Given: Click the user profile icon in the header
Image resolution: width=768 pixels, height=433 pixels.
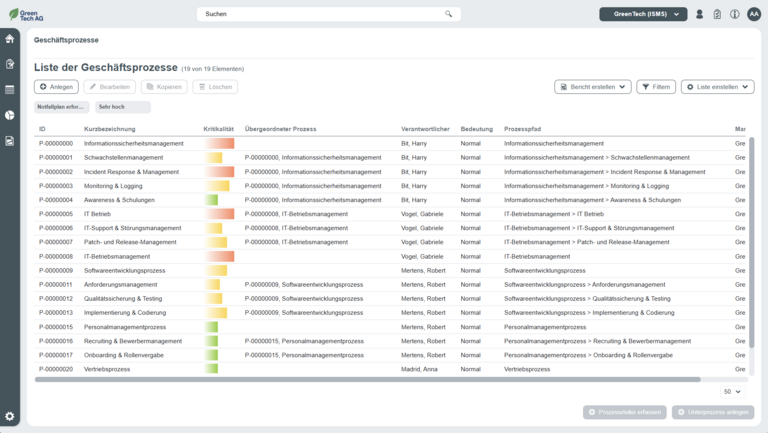Looking at the screenshot, I should pos(700,14).
